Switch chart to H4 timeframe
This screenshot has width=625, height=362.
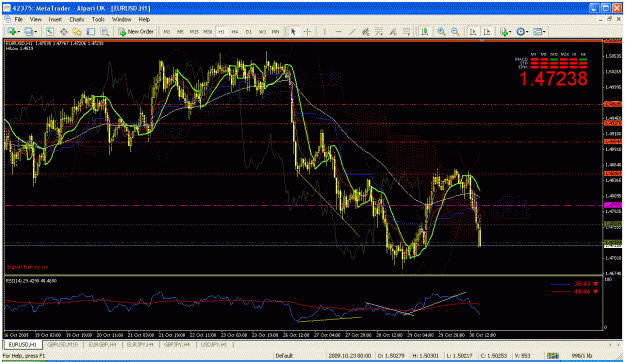coord(235,31)
